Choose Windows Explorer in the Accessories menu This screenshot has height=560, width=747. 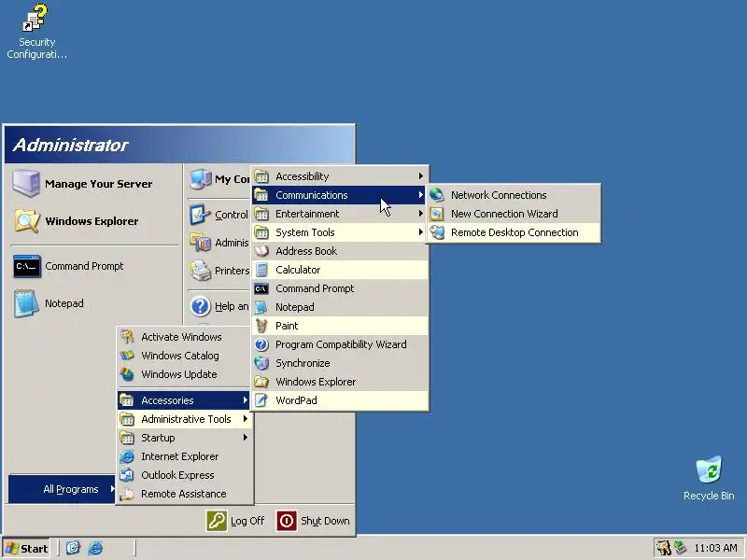[x=340, y=382]
